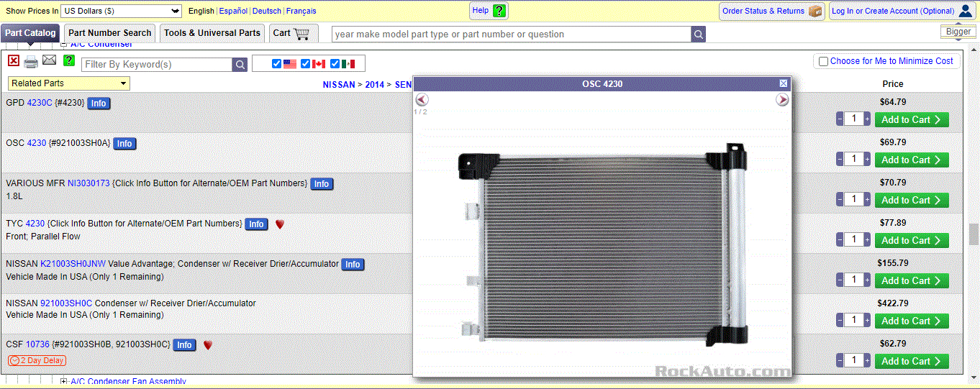
Task: Click the envelope email icon
Action: (50, 60)
